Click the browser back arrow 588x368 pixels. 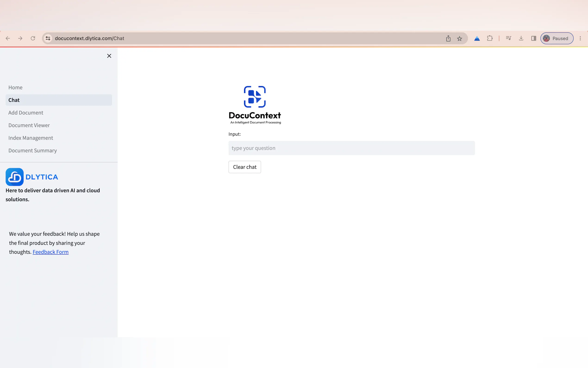[x=8, y=38]
